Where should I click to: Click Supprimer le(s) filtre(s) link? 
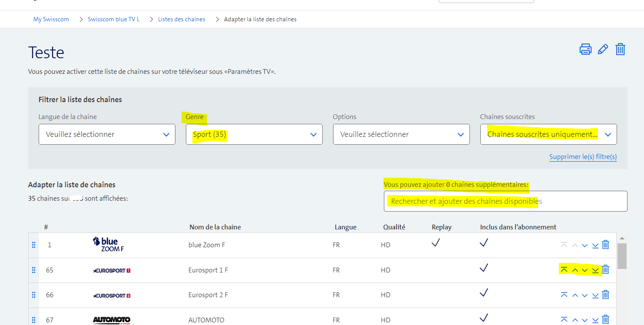(x=583, y=157)
